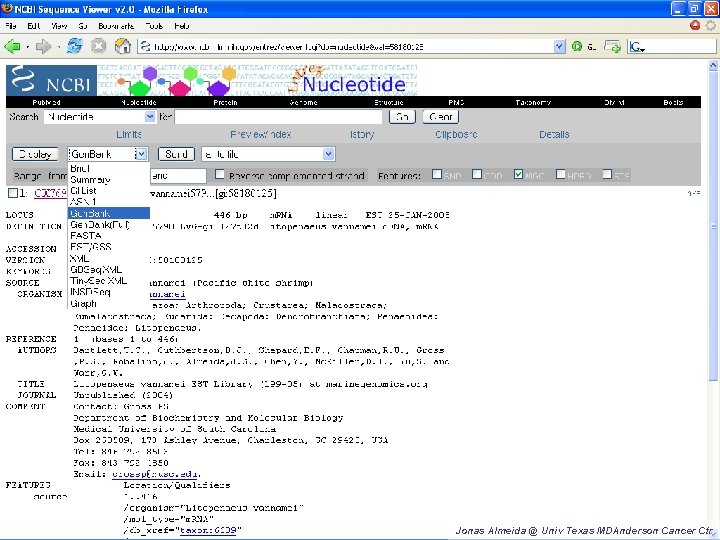
Task: Click into the search for text field
Action: point(278,117)
